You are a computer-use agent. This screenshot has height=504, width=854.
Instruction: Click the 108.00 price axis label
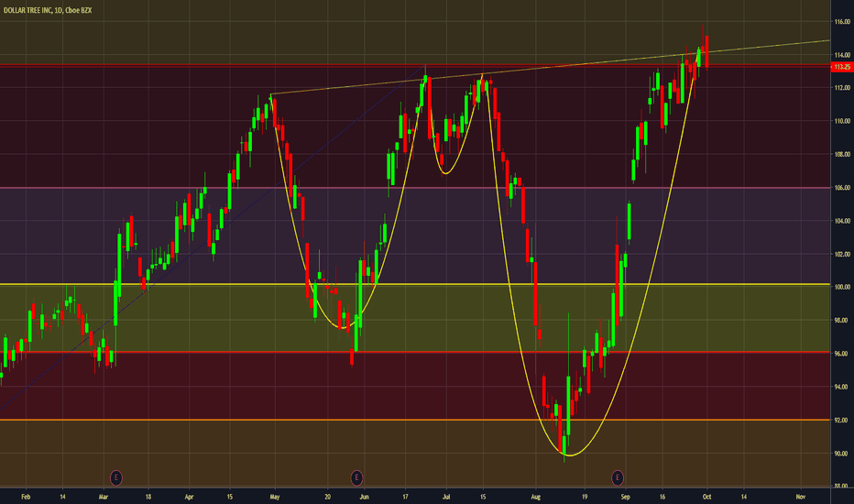[x=842, y=154]
